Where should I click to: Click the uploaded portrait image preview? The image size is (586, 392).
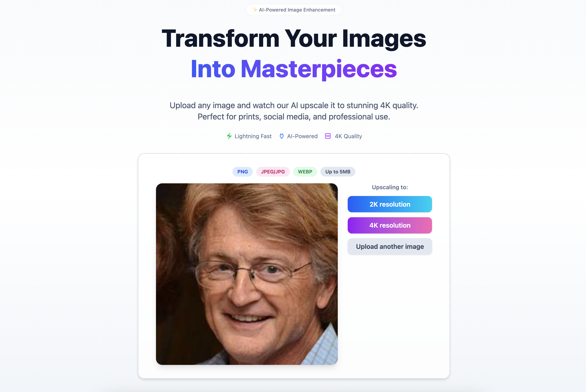click(x=247, y=274)
